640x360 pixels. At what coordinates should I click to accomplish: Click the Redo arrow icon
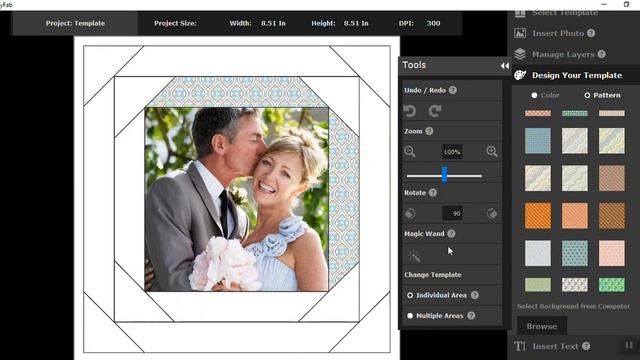tap(435, 111)
